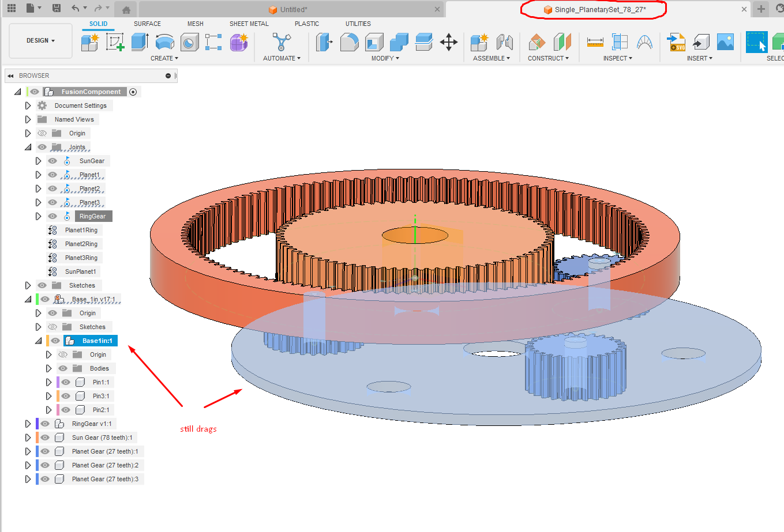The image size is (784, 532).
Task: Open the UTILITIES tab
Action: pyautogui.click(x=358, y=24)
